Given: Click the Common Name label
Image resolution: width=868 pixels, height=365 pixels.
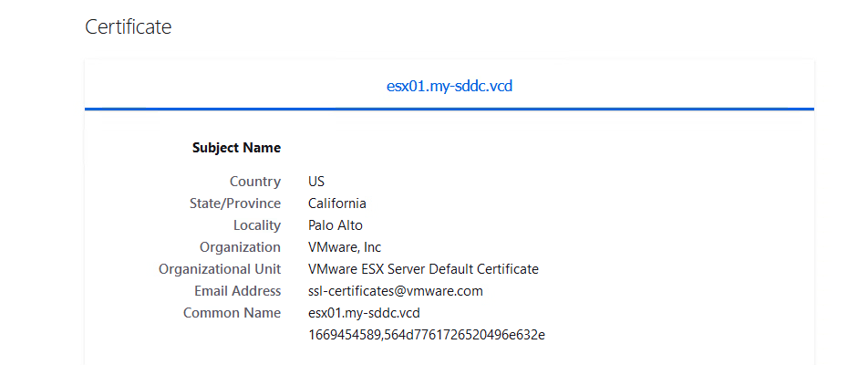Looking at the screenshot, I should [x=232, y=313].
